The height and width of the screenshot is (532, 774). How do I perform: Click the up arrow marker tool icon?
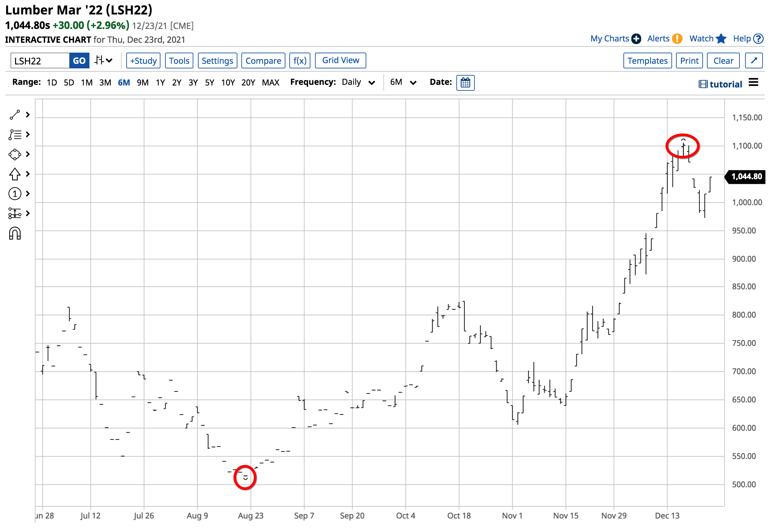15,174
